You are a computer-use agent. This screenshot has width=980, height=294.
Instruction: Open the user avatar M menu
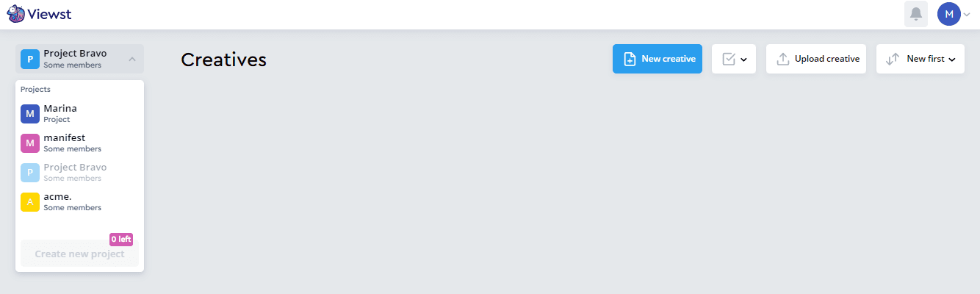click(949, 14)
